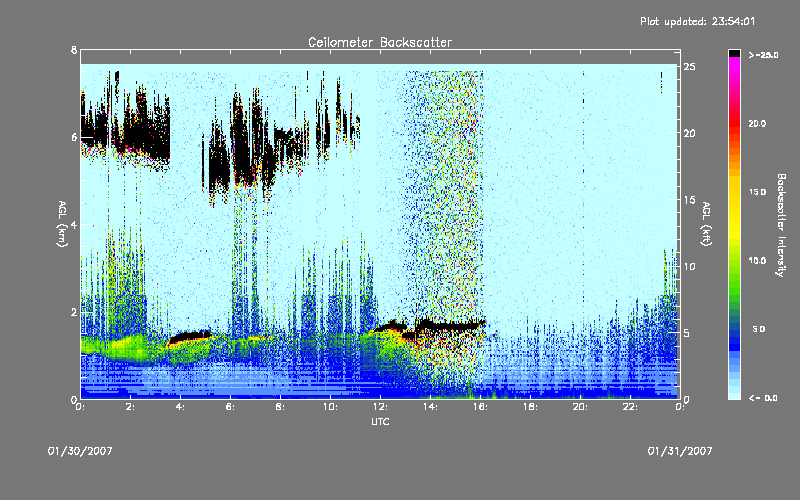
Task: Click the '10' kft tick on right axis
Action: pos(689,266)
